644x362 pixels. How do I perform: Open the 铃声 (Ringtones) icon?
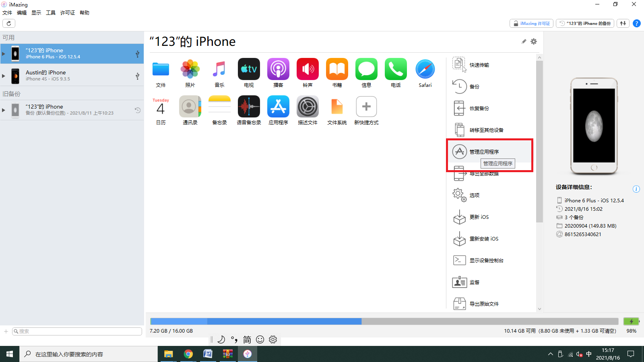pos(308,69)
